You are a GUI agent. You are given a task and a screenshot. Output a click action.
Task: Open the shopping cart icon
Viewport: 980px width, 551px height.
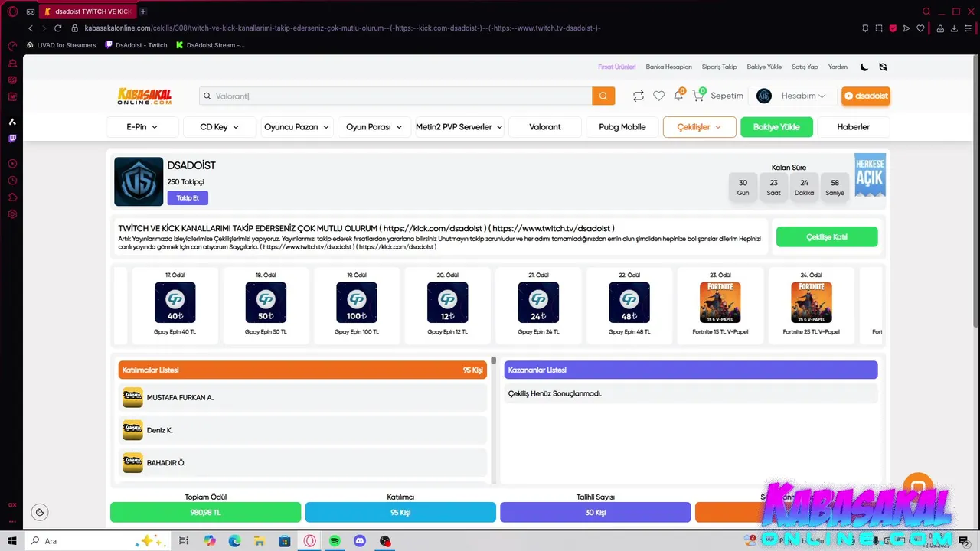698,96
